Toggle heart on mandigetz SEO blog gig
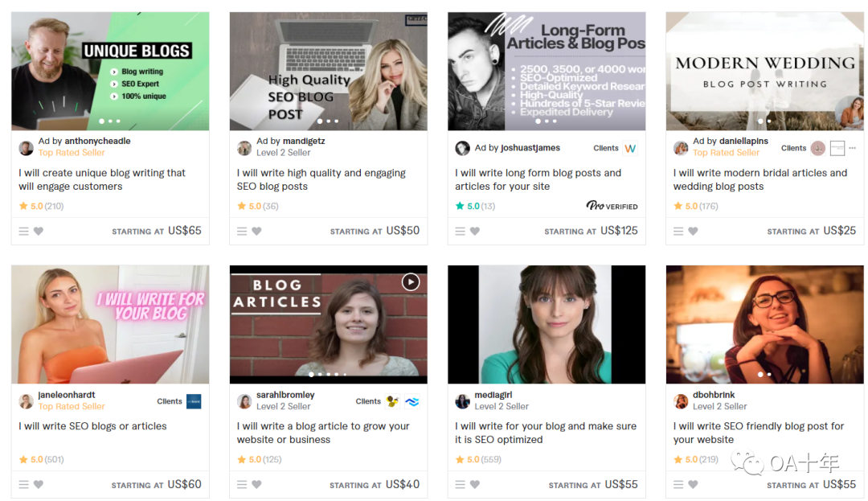868x501 pixels. tap(256, 232)
